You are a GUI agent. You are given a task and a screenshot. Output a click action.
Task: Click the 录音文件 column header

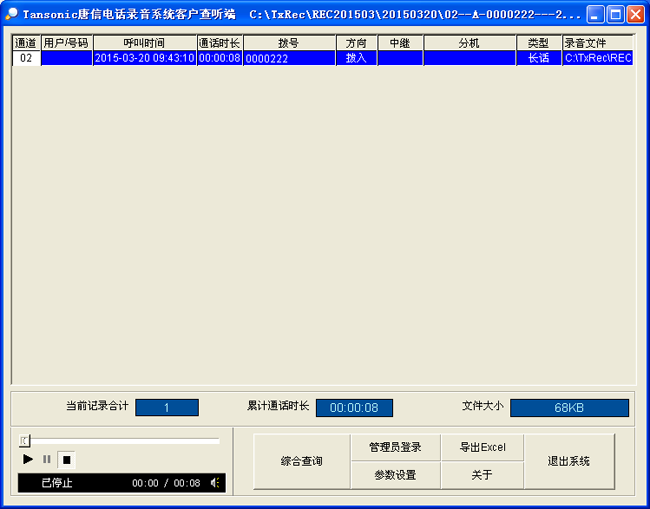[597, 43]
